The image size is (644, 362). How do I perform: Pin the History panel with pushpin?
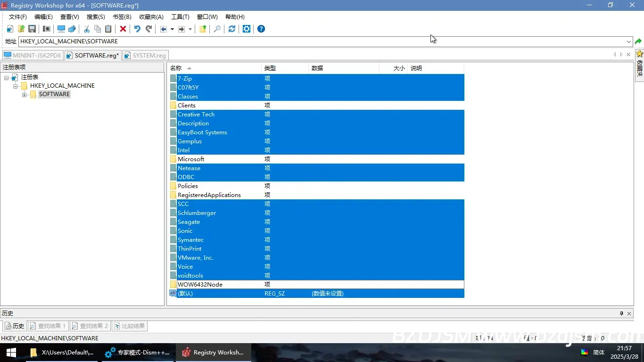point(621,313)
